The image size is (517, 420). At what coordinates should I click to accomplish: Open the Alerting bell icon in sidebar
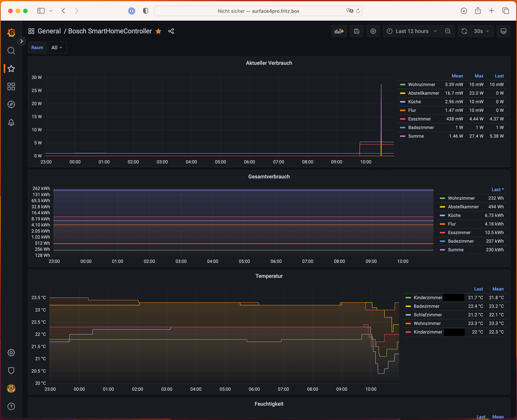11,123
